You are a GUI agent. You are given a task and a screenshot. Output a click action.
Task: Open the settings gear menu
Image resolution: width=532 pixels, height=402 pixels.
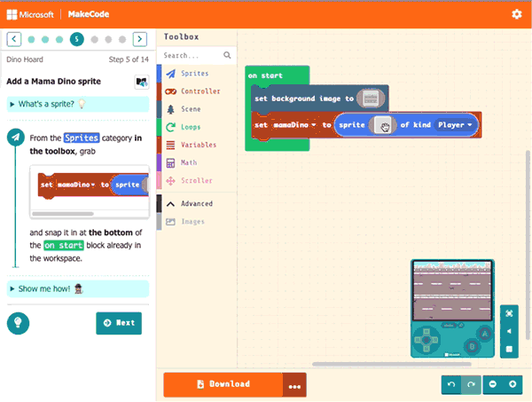pyautogui.click(x=516, y=14)
